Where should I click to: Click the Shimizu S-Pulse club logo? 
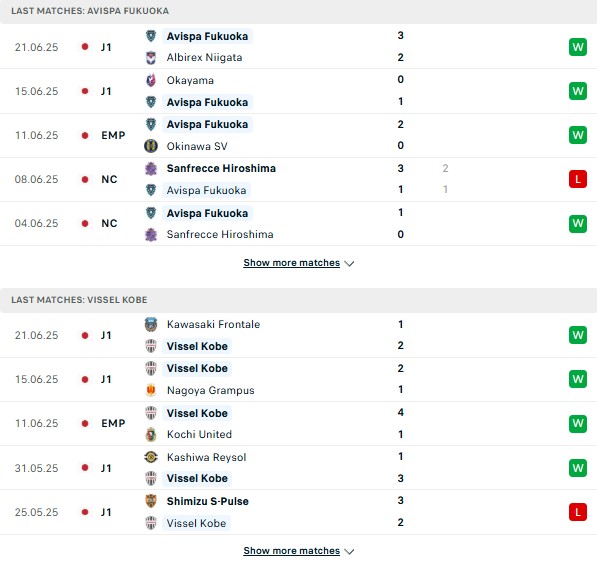point(151,501)
